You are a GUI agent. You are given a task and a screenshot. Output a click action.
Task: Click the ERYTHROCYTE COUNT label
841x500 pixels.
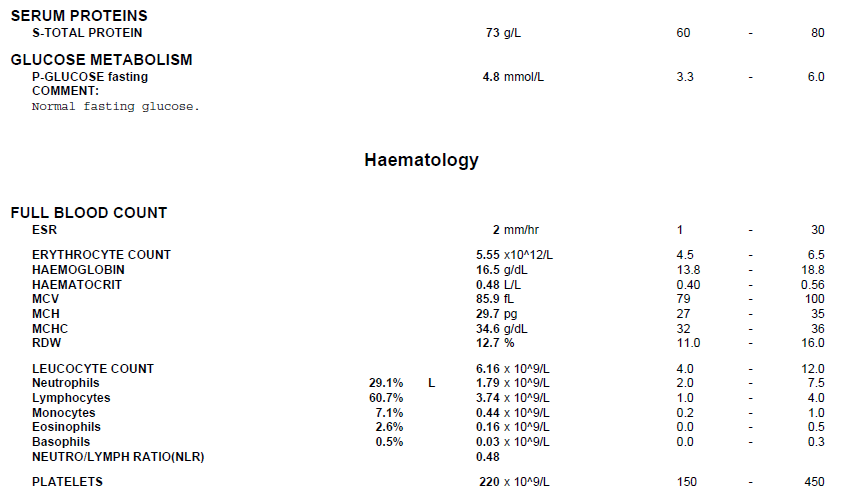click(x=101, y=255)
